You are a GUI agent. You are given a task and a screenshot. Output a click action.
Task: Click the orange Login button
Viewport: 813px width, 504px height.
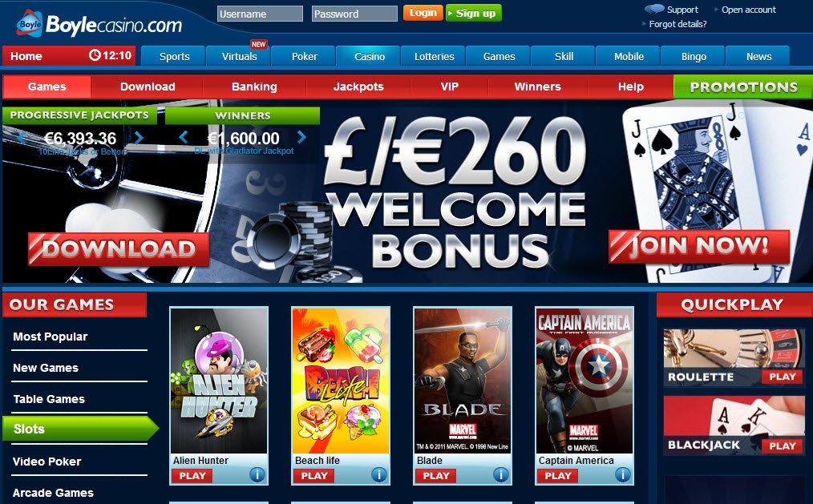click(423, 13)
